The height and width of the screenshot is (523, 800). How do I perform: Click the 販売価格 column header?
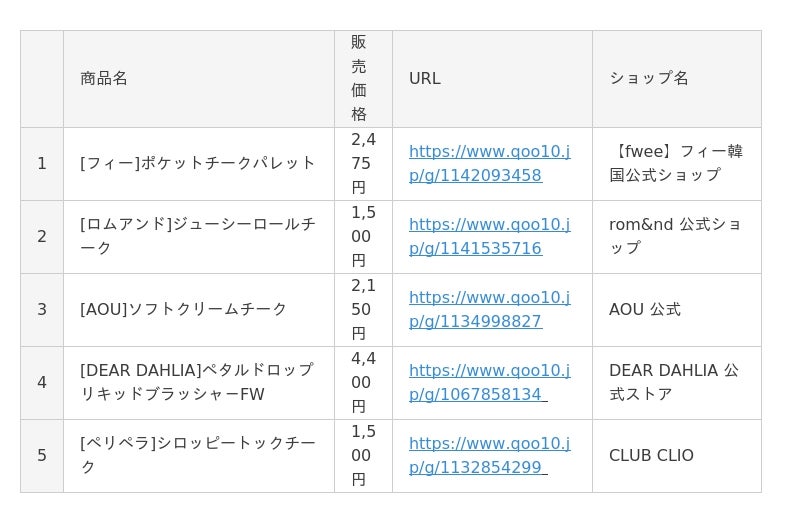pyautogui.click(x=363, y=79)
